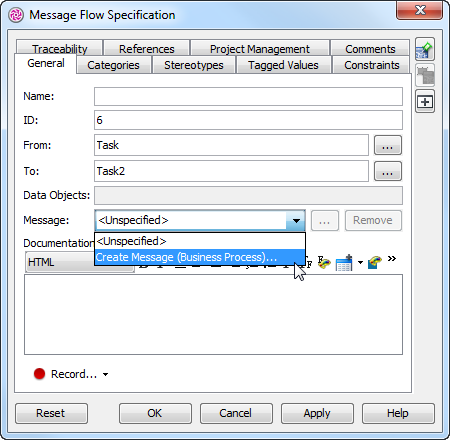Click inside the Documentation text area
This screenshot has height=440, width=450.
click(x=213, y=314)
